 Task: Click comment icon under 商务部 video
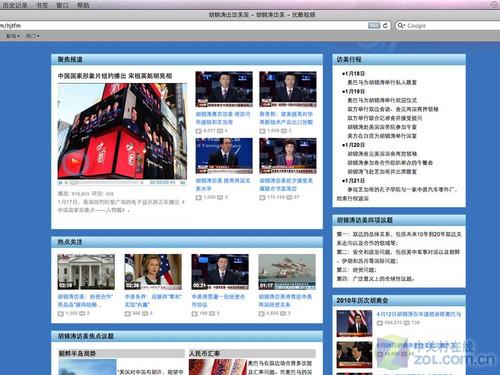[x=284, y=131]
